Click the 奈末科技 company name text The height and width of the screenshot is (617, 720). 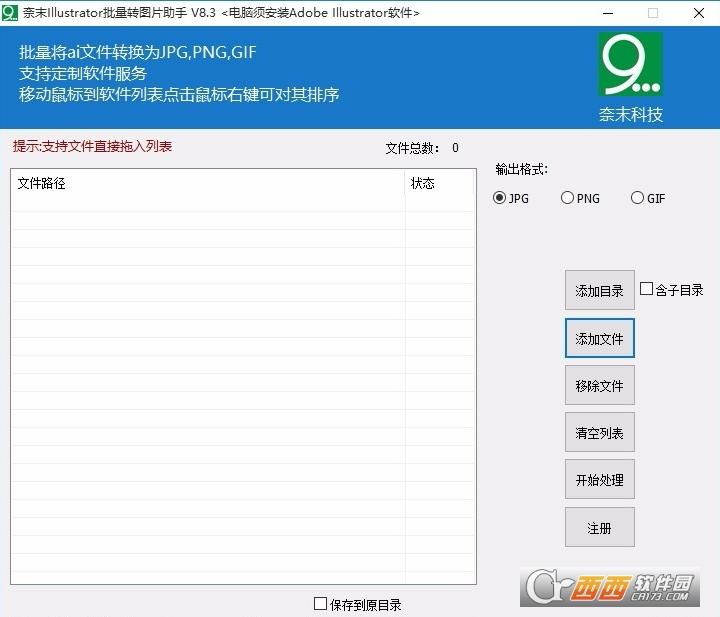[x=631, y=114]
